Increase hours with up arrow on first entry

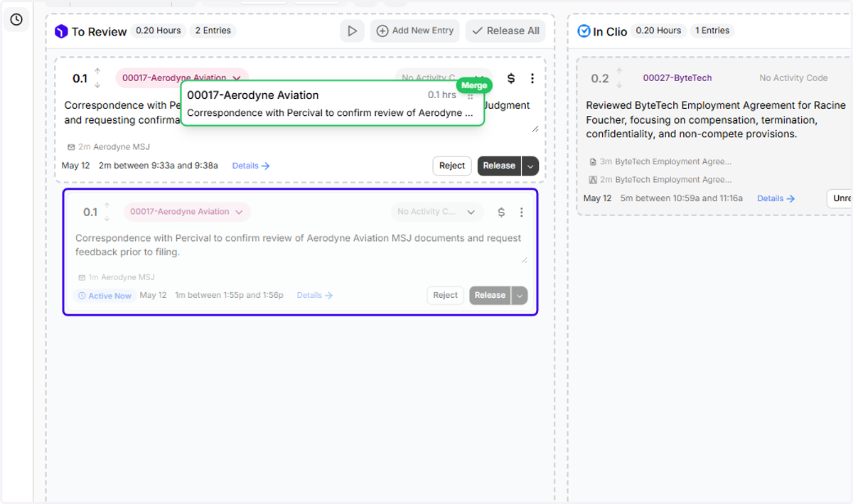[x=97, y=72]
